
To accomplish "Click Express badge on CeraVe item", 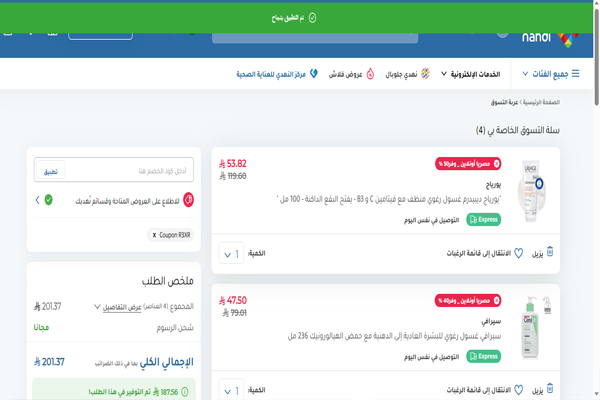I will [x=484, y=356].
